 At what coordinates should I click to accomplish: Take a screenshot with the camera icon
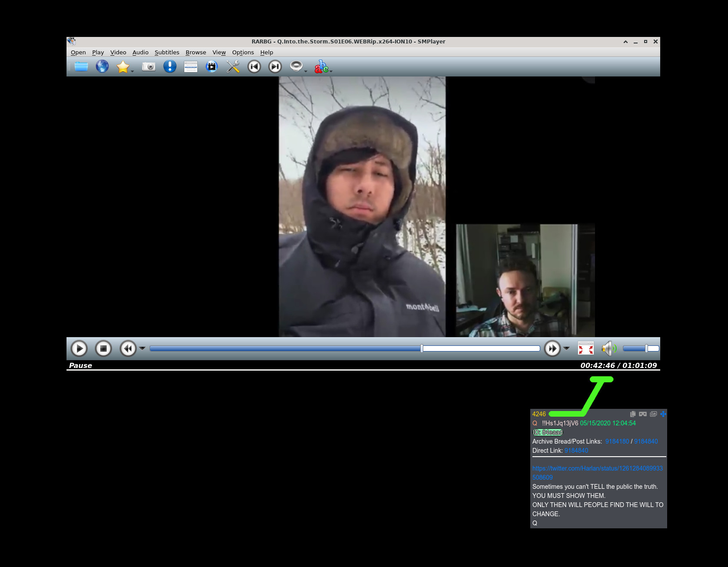(x=149, y=66)
